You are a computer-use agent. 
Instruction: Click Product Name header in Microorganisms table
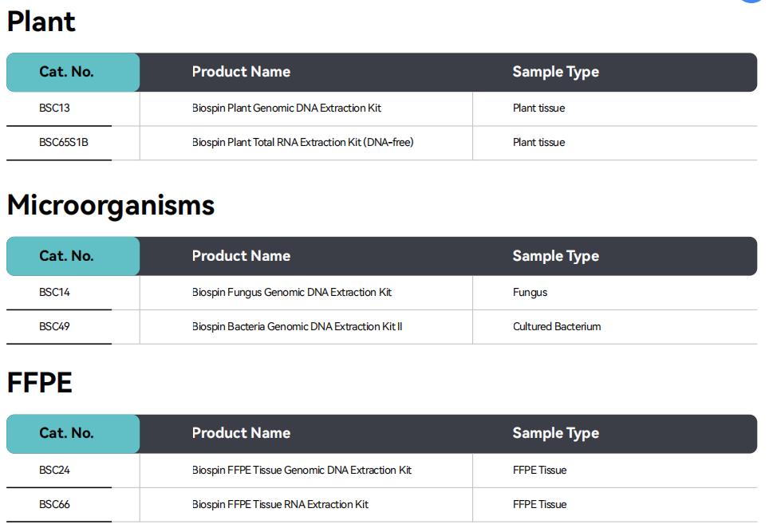241,256
